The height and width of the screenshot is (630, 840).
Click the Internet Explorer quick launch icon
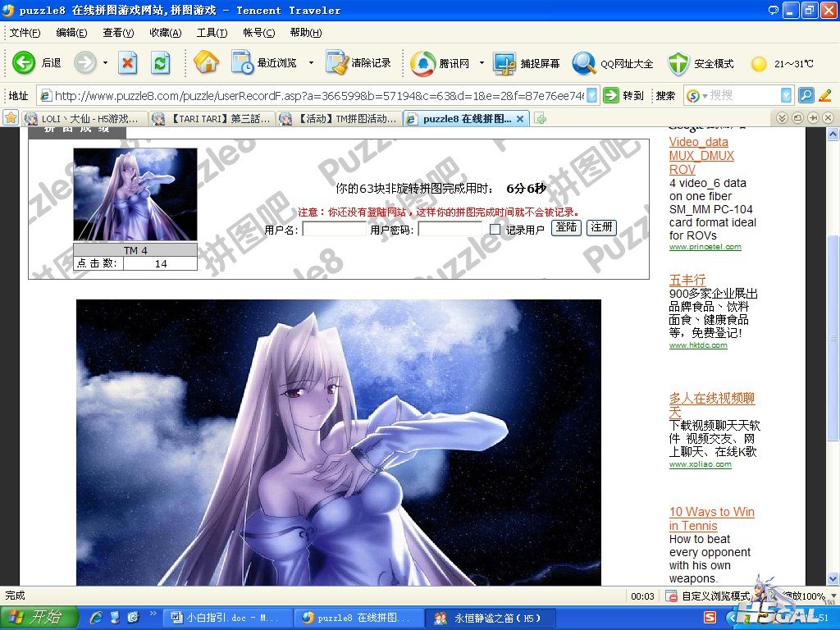(97, 618)
